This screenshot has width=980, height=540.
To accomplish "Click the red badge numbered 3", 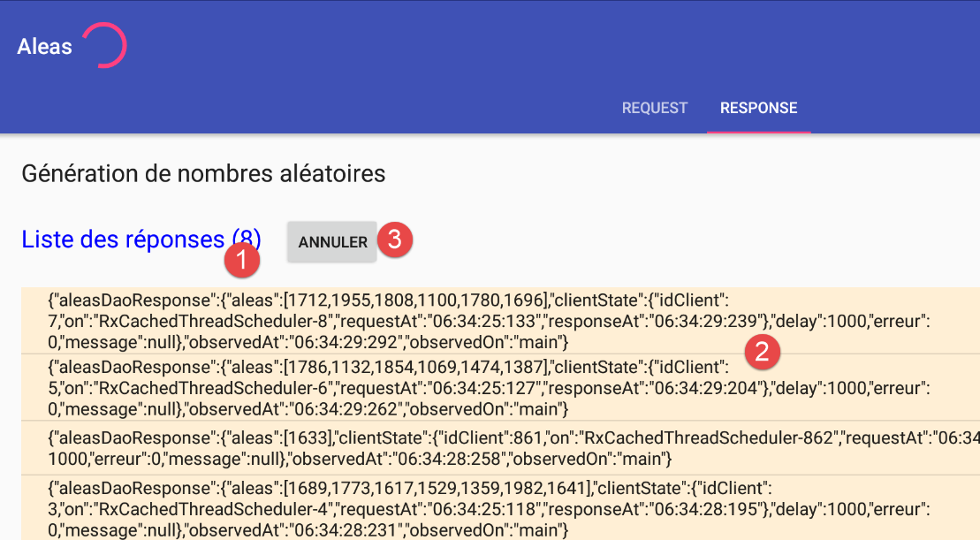I will click(x=396, y=240).
